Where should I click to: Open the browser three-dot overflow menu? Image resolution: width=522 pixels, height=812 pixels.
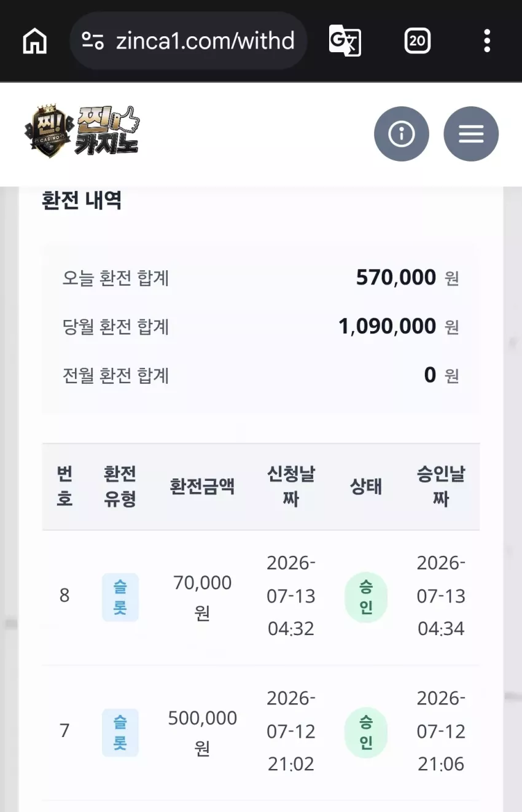tap(487, 41)
